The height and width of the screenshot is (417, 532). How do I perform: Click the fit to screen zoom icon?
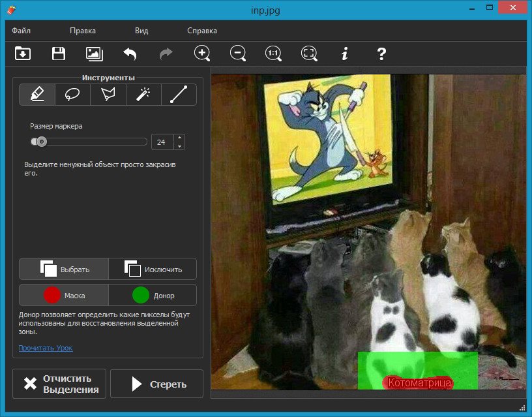click(309, 54)
